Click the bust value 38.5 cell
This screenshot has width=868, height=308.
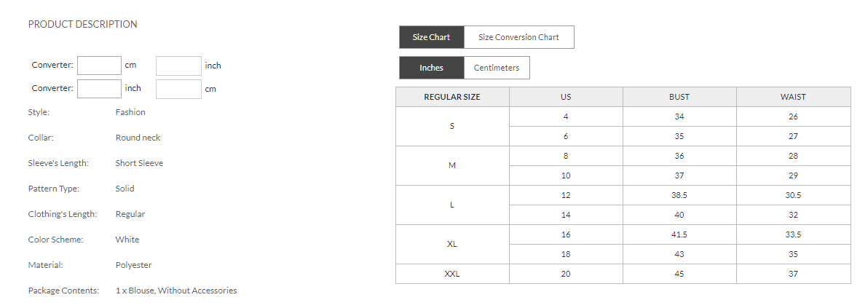679,195
